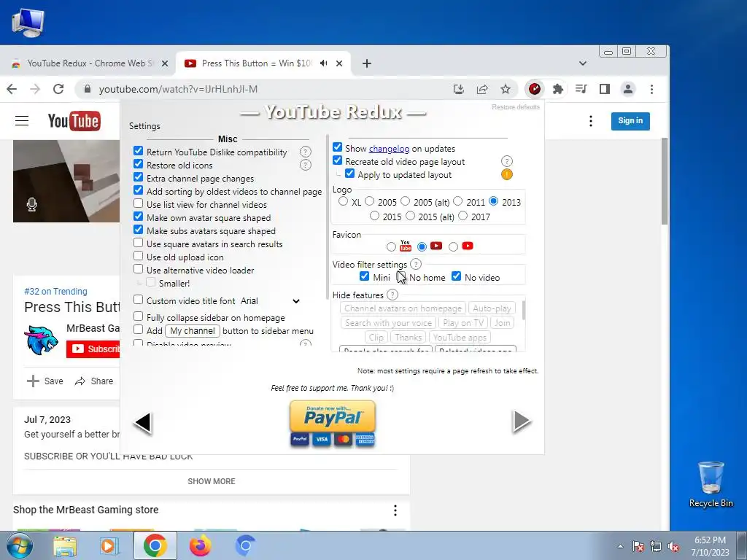The image size is (747, 560).
Task: Mute the tab audio speaker icon
Action: coord(324,63)
